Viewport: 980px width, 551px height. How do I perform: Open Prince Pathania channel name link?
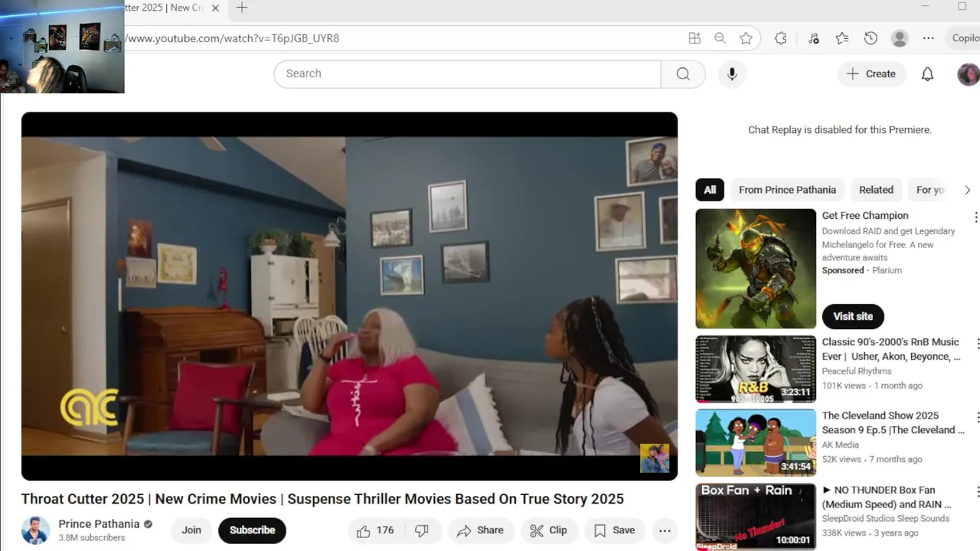click(99, 524)
